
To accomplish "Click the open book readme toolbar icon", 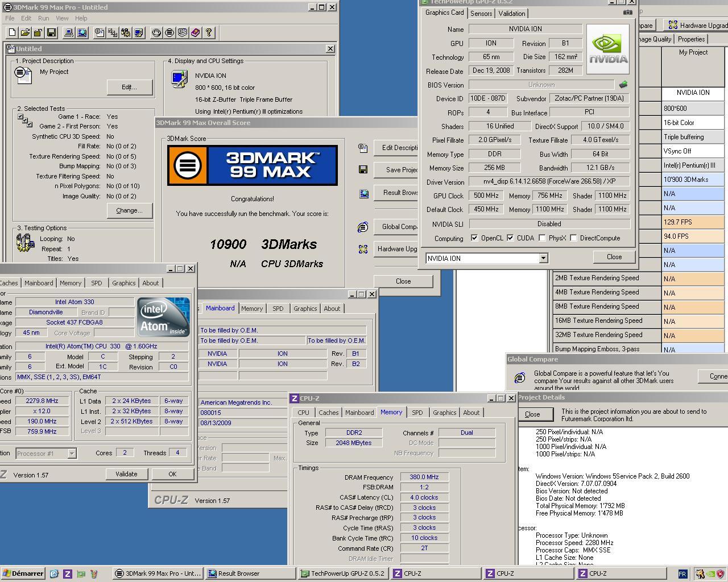I will tap(183, 33).
